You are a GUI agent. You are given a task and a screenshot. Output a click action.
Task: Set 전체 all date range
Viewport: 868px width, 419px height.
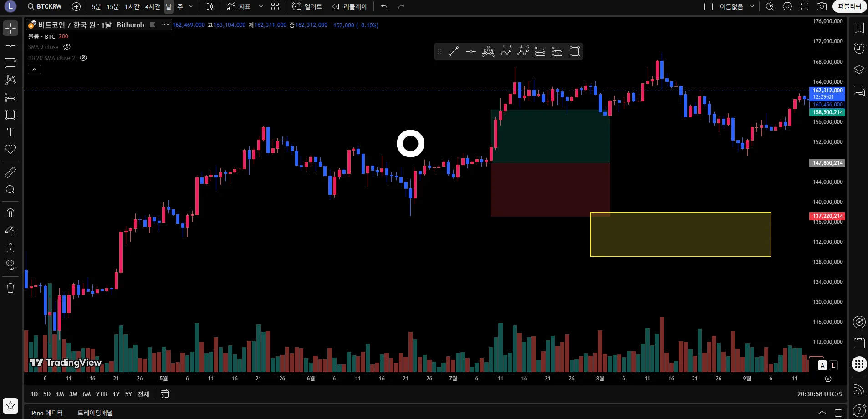143,394
